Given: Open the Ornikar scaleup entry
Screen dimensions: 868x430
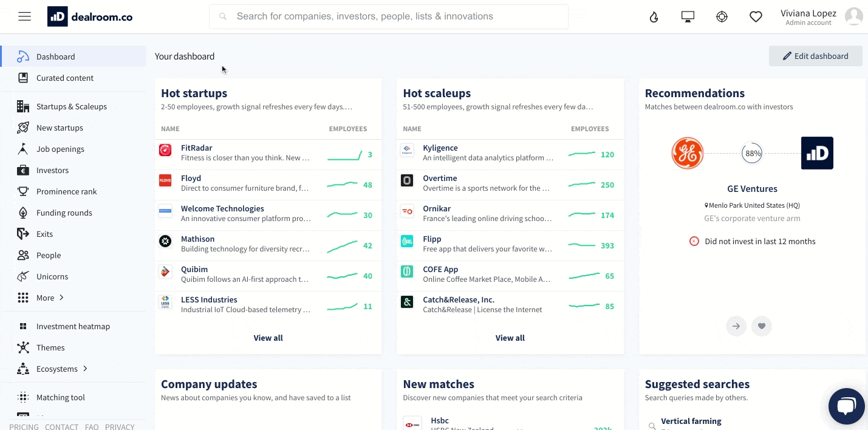Looking at the screenshot, I should click(510, 215).
